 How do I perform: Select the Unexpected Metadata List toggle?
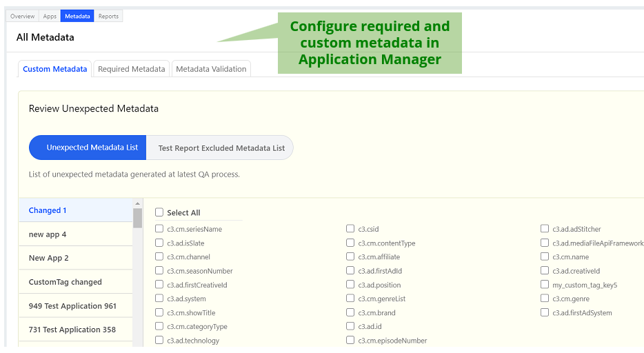(x=92, y=148)
